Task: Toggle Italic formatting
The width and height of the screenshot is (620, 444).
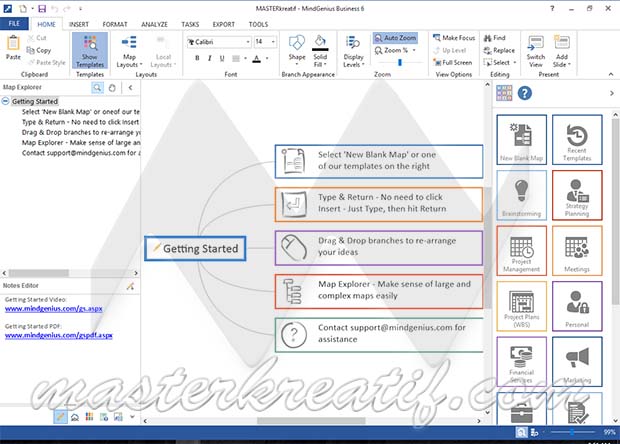Action: pos(210,59)
